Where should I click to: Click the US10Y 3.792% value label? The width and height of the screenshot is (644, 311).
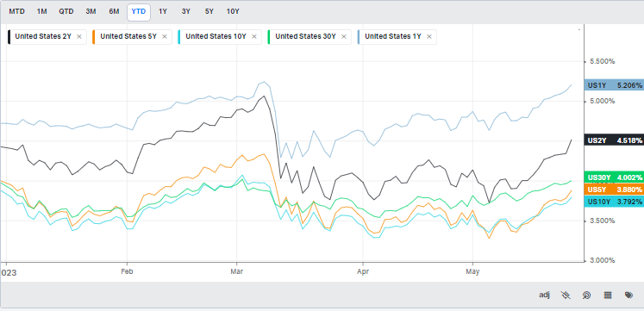[614, 202]
